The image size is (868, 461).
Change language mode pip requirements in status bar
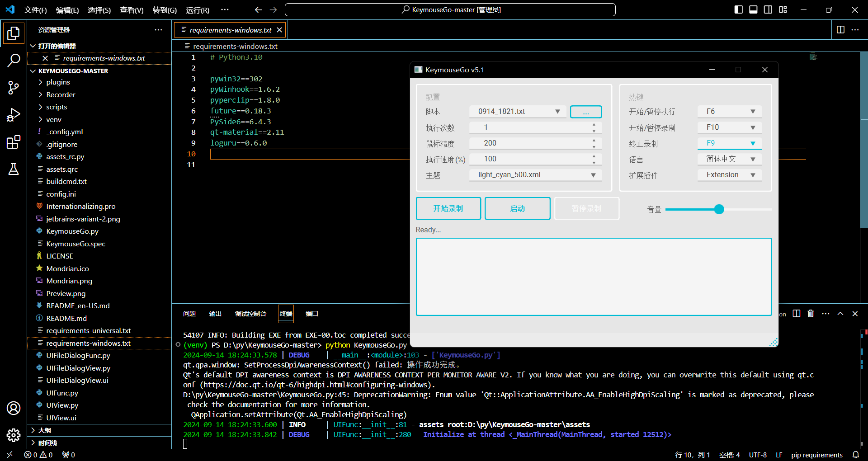coord(816,455)
